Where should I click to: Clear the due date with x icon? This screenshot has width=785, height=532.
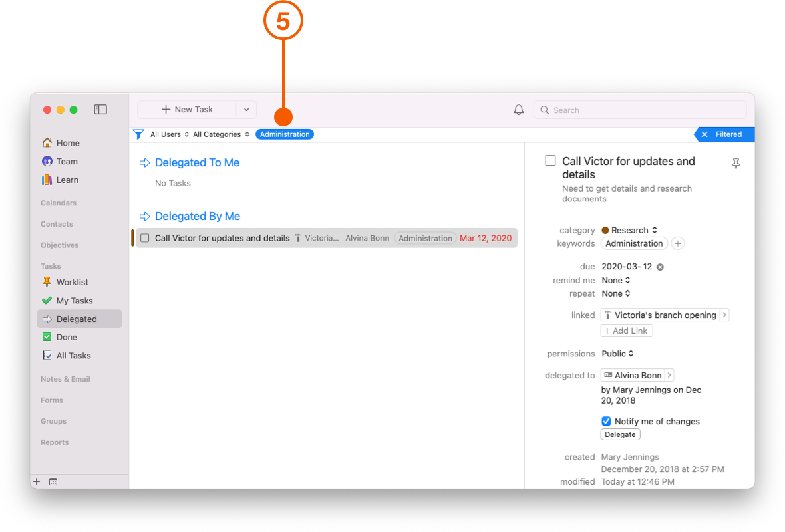tap(660, 267)
